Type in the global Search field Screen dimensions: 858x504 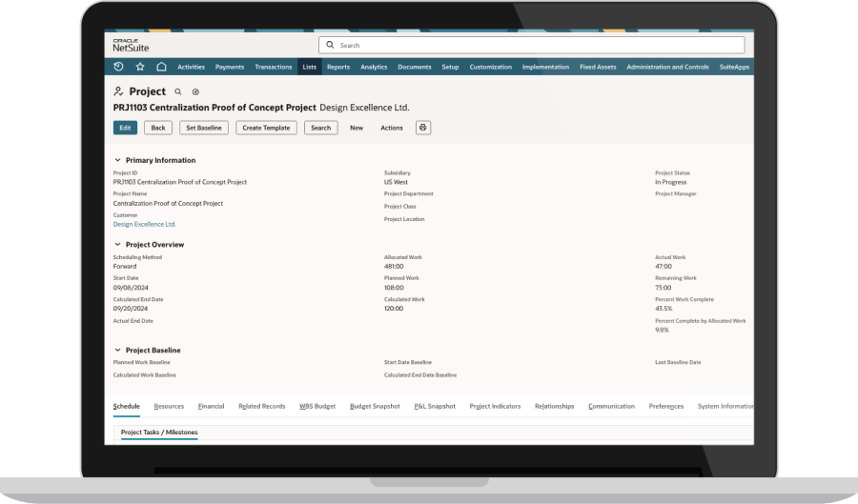click(x=534, y=45)
